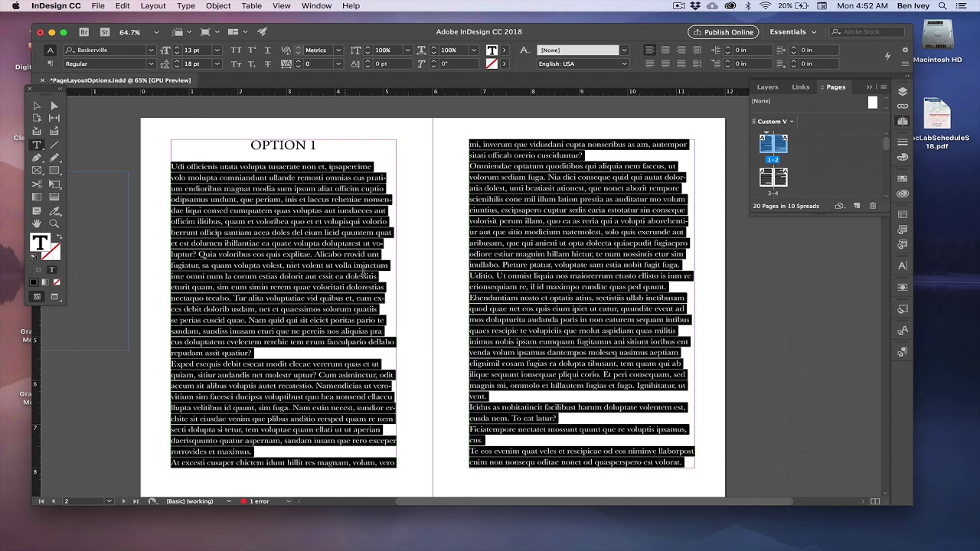Toggle All Caps formatting
The width and height of the screenshot is (980, 551).
(x=236, y=51)
